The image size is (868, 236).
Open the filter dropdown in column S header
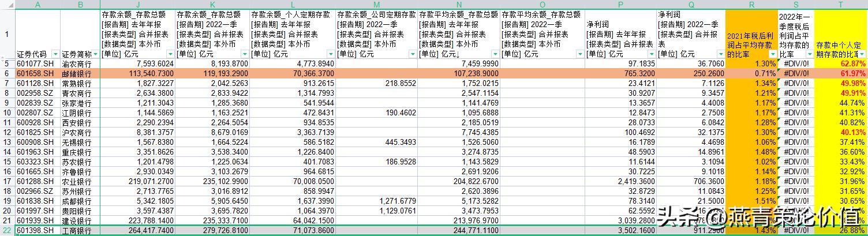coord(809,54)
